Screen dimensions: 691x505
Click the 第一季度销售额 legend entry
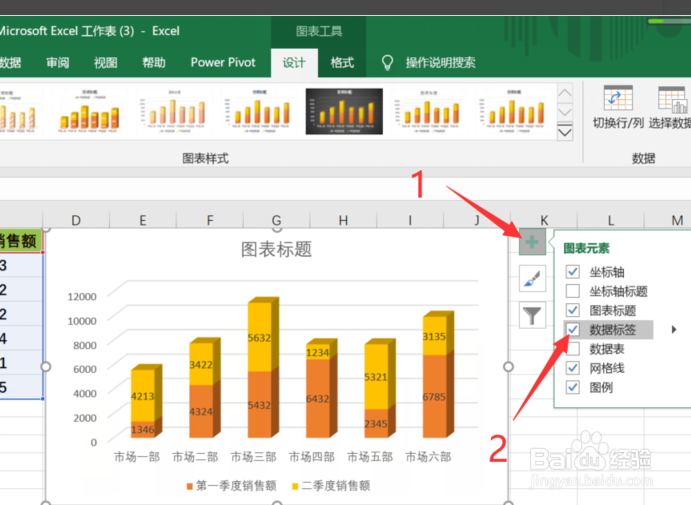coord(231,486)
